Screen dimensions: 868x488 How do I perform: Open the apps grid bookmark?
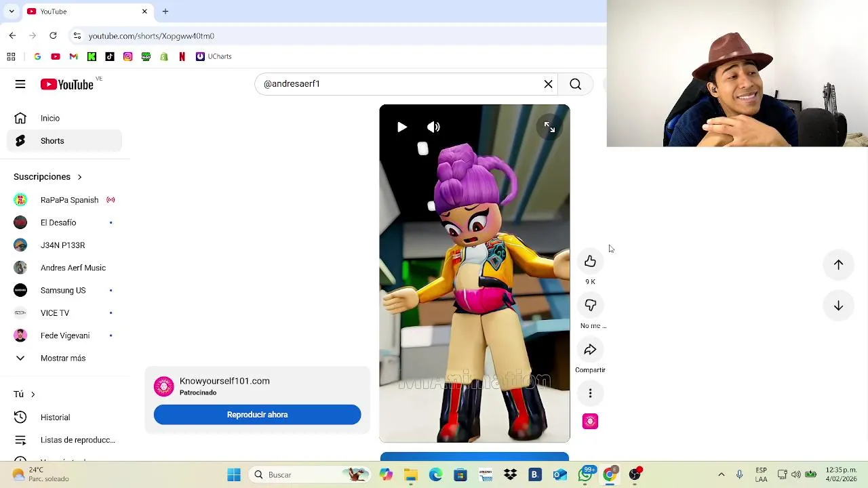(x=11, y=56)
